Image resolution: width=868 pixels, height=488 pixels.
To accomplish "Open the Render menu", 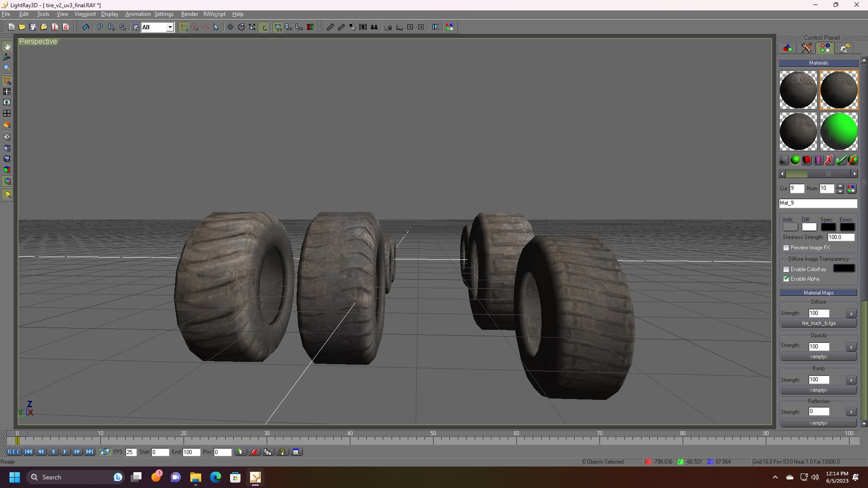I will pyautogui.click(x=189, y=14).
